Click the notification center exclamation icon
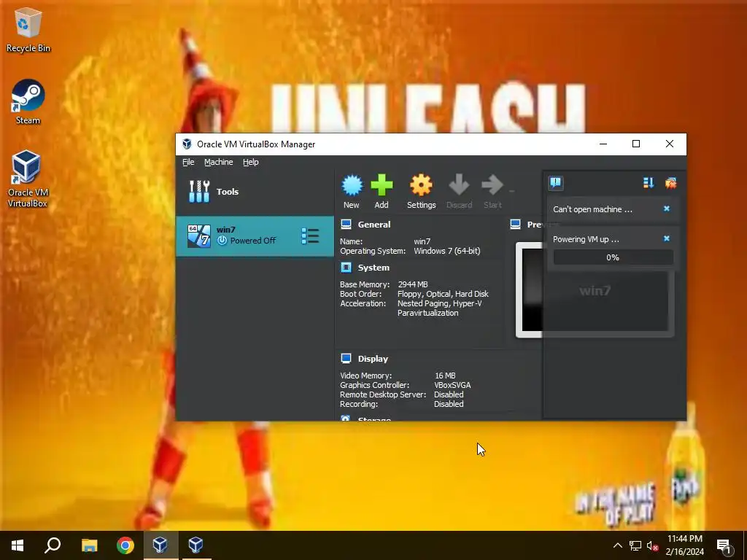 (556, 183)
